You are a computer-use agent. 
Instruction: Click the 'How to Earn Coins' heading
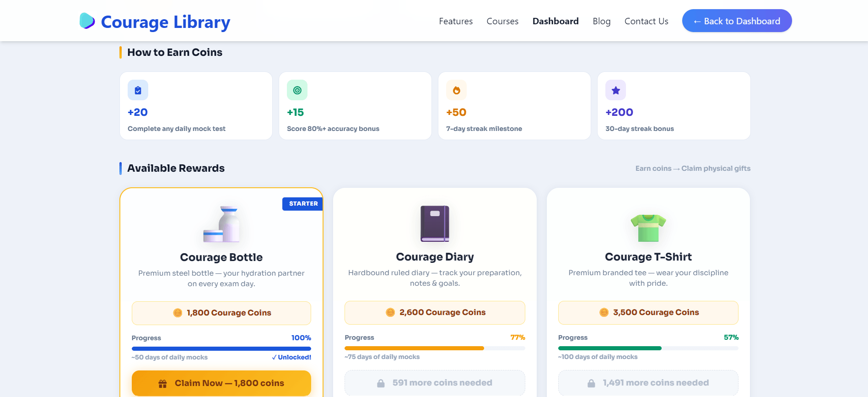pos(175,52)
